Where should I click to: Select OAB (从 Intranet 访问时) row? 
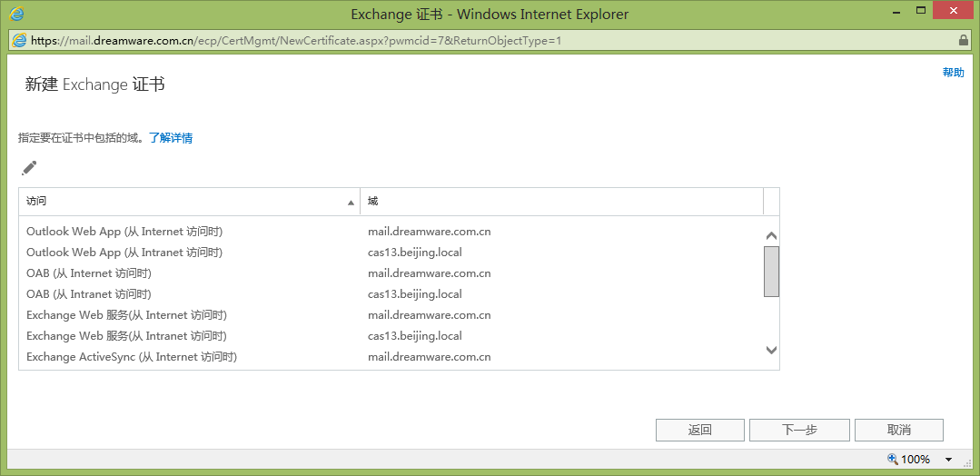391,294
